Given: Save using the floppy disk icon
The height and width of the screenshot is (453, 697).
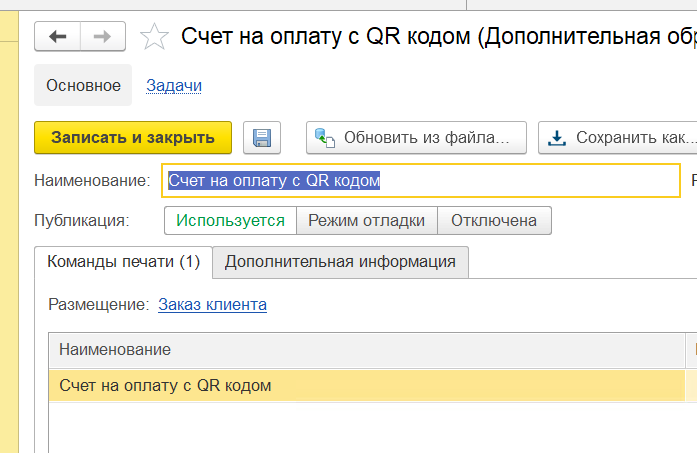Looking at the screenshot, I should point(263,138).
